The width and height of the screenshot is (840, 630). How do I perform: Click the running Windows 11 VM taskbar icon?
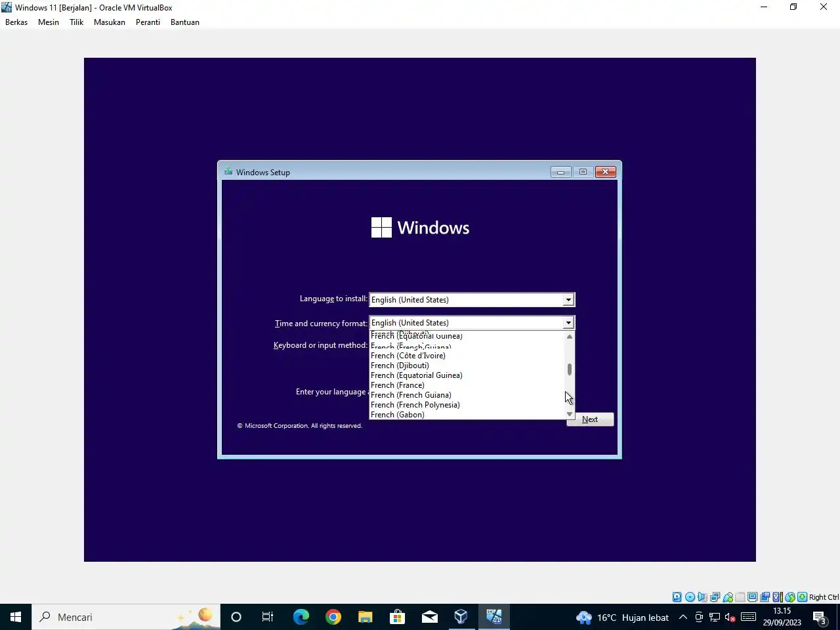(493, 617)
